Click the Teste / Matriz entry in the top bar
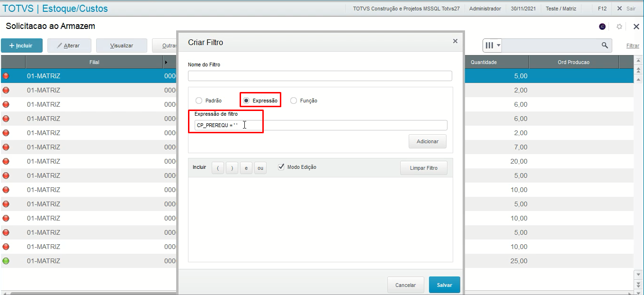 561,9
